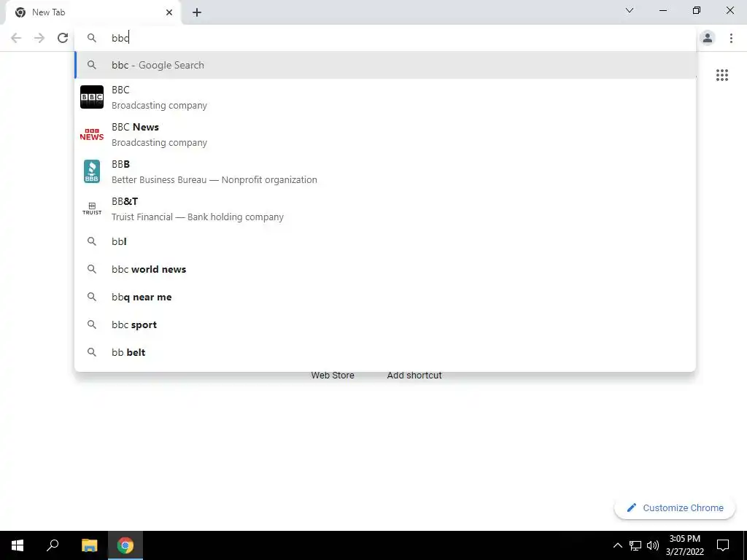This screenshot has height=560, width=747.
Task: Click the magnifier icon beside 'bbc sport'
Action: (91, 324)
